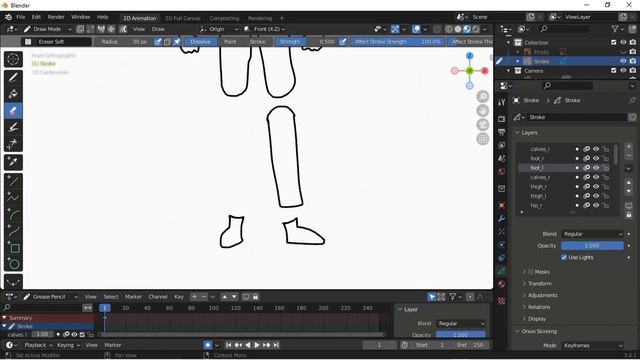Viewport: 640px width, 360px height.
Task: Toggle camera view gizmo icon
Action: tap(482, 124)
